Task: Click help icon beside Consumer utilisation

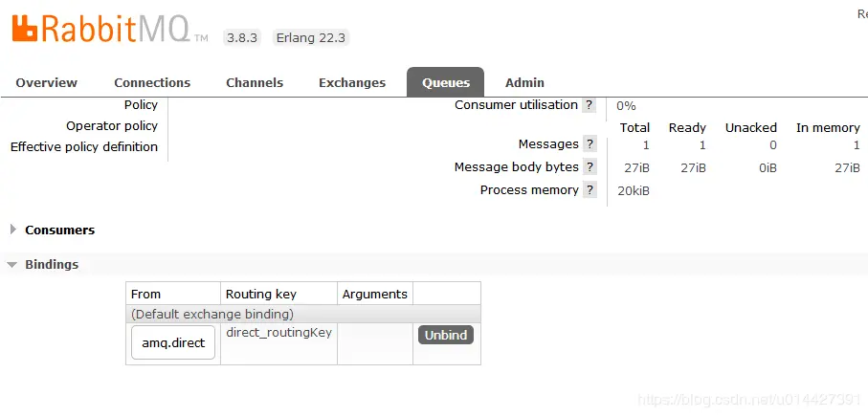Action: pos(590,105)
